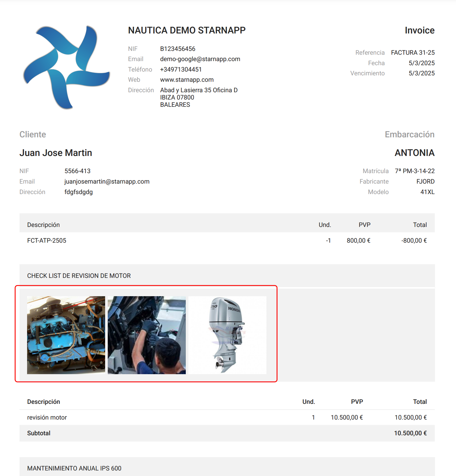Open the blue engine photo thumbnail
The height and width of the screenshot is (476, 456).
point(66,335)
